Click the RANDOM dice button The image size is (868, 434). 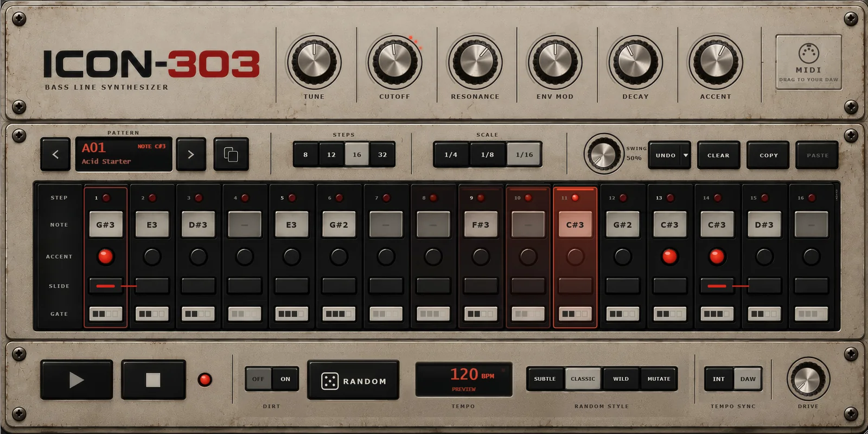pyautogui.click(x=353, y=381)
